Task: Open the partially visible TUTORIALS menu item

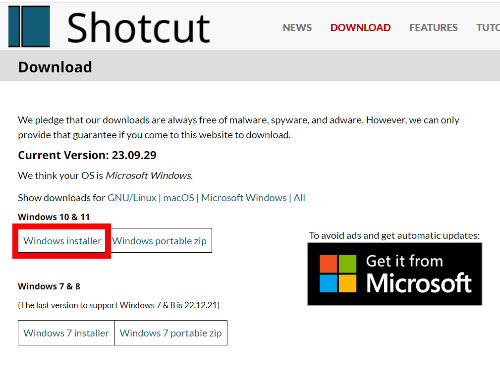Action: (x=488, y=28)
